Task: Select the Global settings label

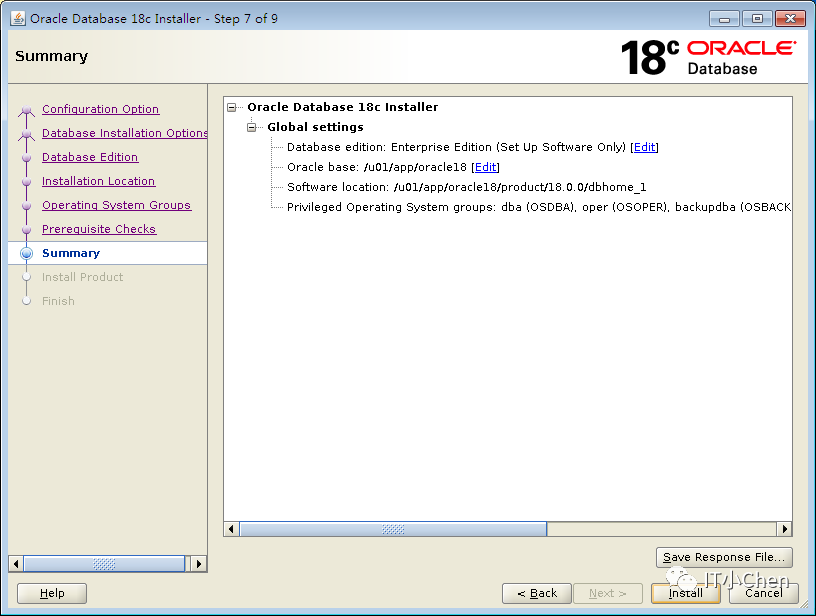Action: pyautogui.click(x=315, y=127)
